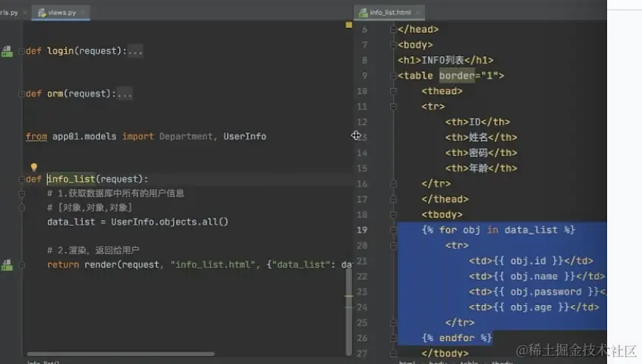
Task: Expand the '...' placeholder after orm(request):
Action: 124,94
